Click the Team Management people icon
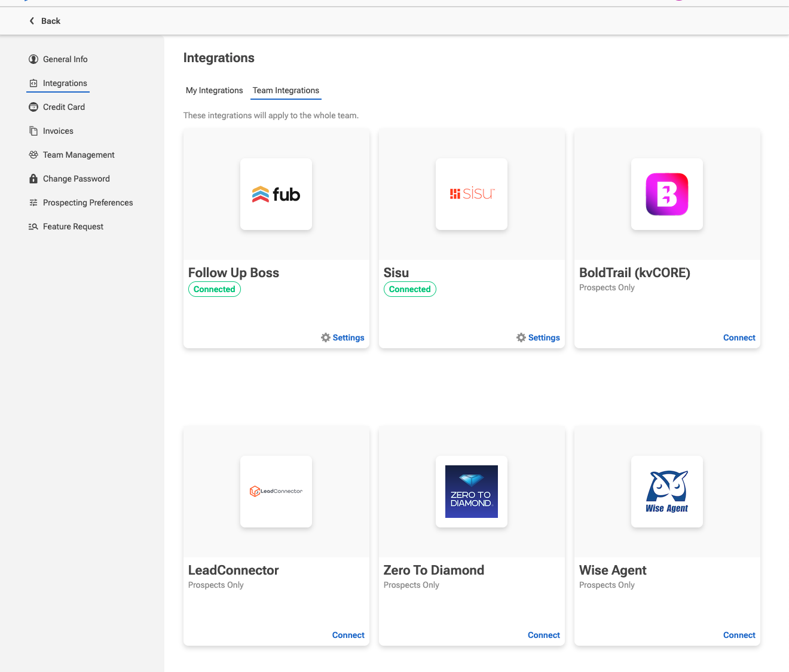 pyautogui.click(x=33, y=155)
